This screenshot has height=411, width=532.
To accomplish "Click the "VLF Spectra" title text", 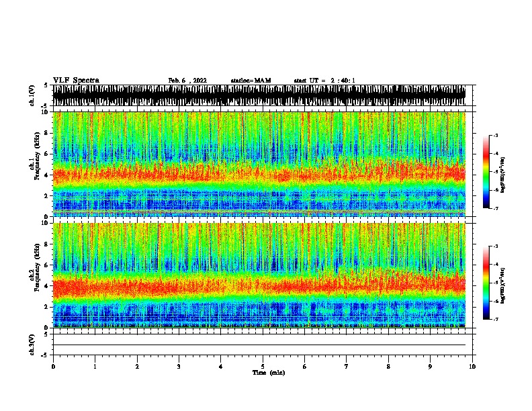I will tap(76, 81).
